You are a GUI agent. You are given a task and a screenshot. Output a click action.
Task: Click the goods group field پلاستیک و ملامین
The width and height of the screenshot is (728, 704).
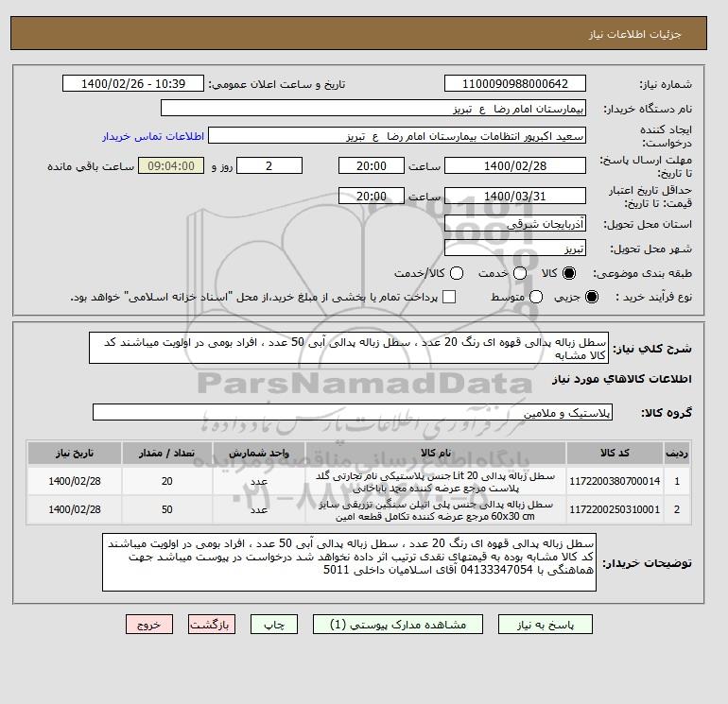(353, 412)
